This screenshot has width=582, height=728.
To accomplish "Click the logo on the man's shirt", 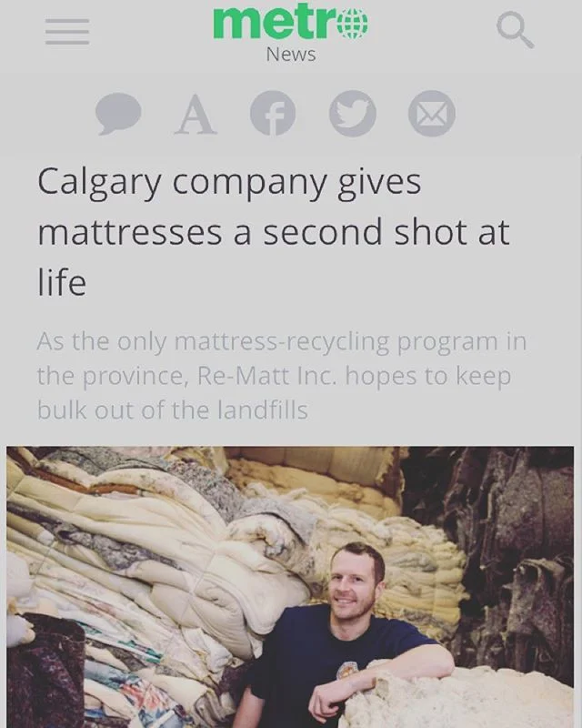I will click(348, 672).
